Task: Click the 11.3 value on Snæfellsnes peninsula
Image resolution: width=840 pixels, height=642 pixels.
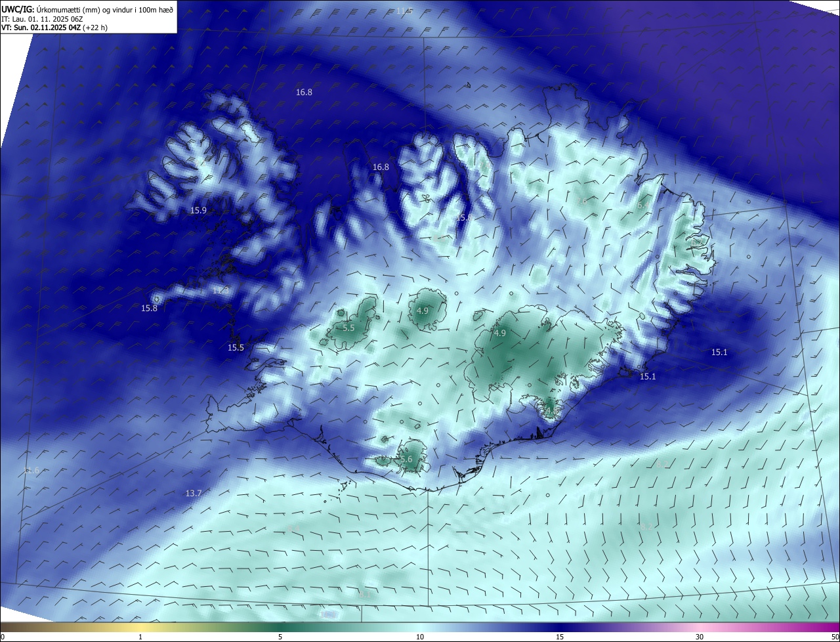Action: tap(220, 290)
